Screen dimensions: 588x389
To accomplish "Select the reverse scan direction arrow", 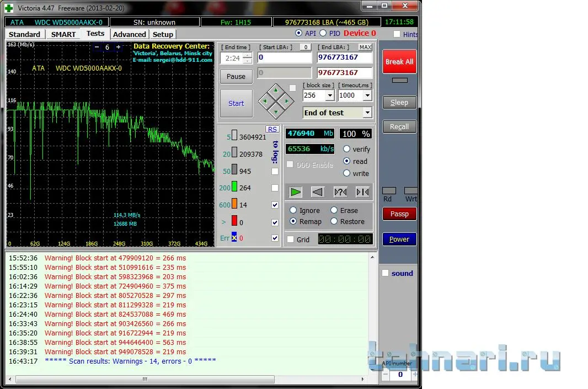I will click(x=317, y=192).
